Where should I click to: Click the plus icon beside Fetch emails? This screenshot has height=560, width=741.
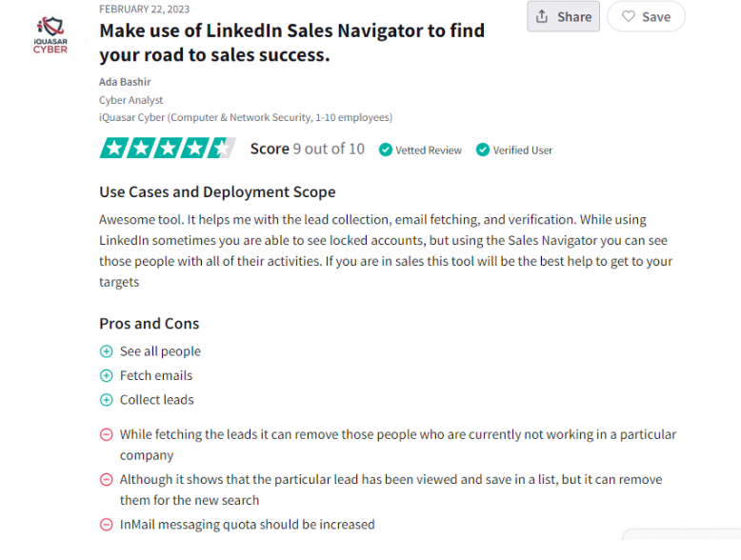point(107,375)
